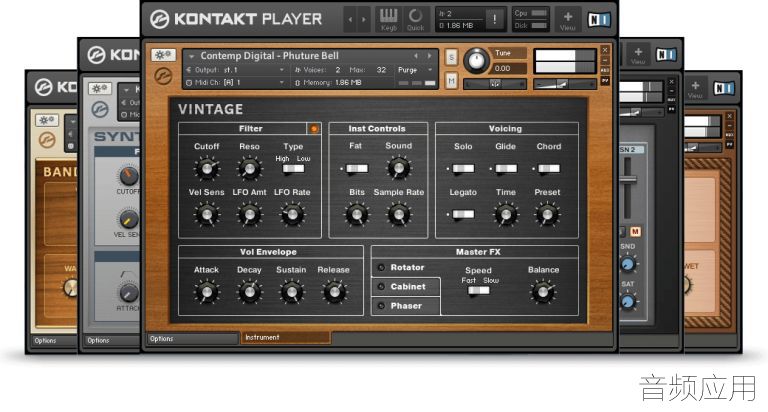Toggle the Solo voicing switch
The height and width of the screenshot is (412, 768).
point(463,169)
